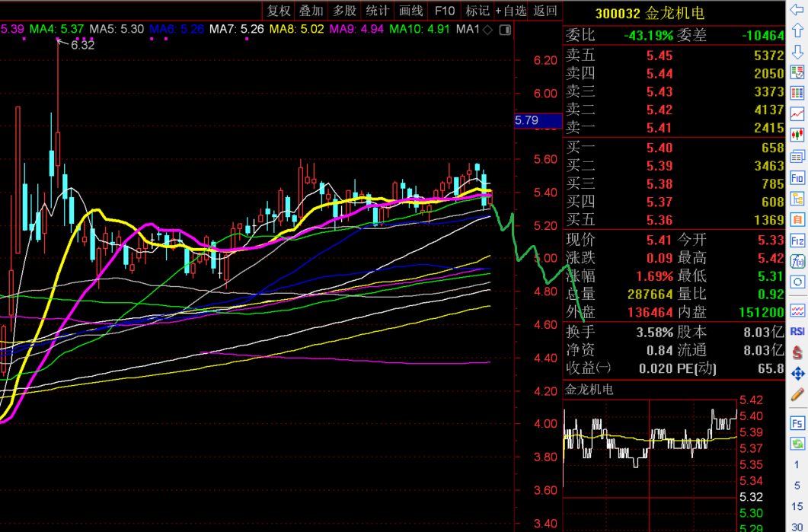Click the 涨幅 1.69% value
This screenshot has width=808, height=532.
point(654,276)
